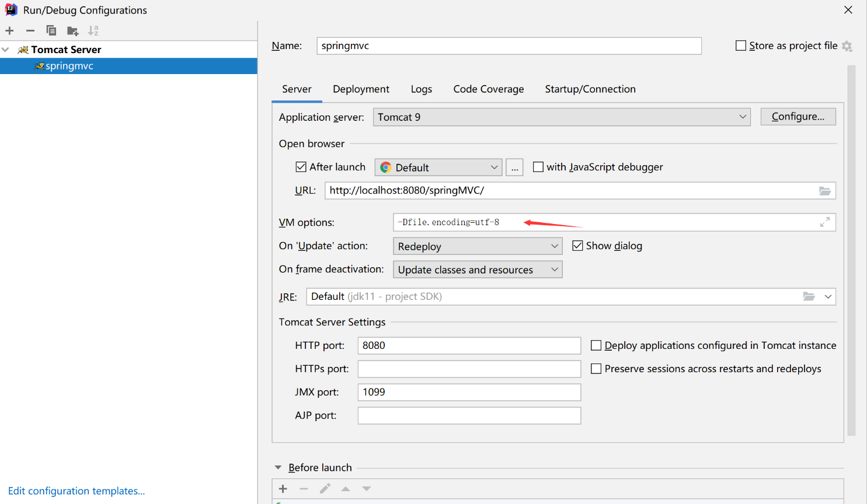Switch to the Server tab

click(297, 89)
